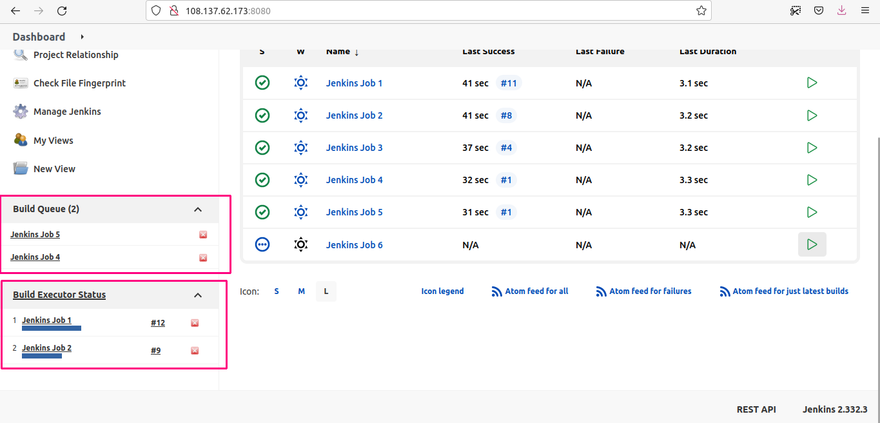Open the Jenkins Job 2 link in table
The image size is (880, 423).
(354, 116)
